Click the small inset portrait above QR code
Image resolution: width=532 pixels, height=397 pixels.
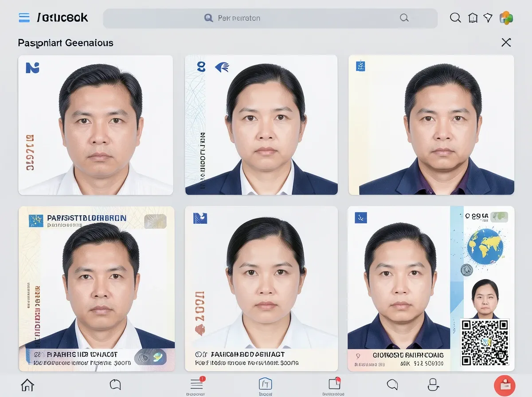485,299
